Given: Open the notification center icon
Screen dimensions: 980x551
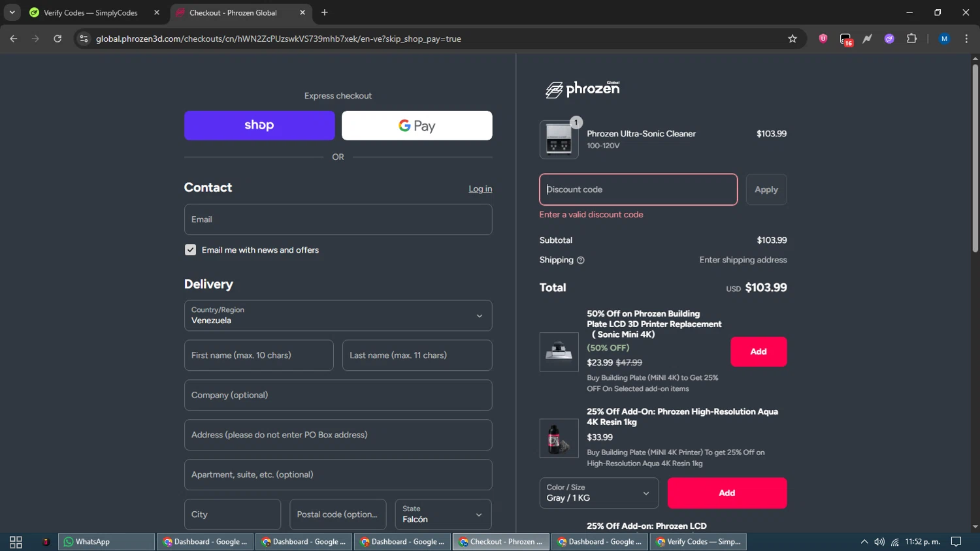Looking at the screenshot, I should pyautogui.click(x=956, y=542).
